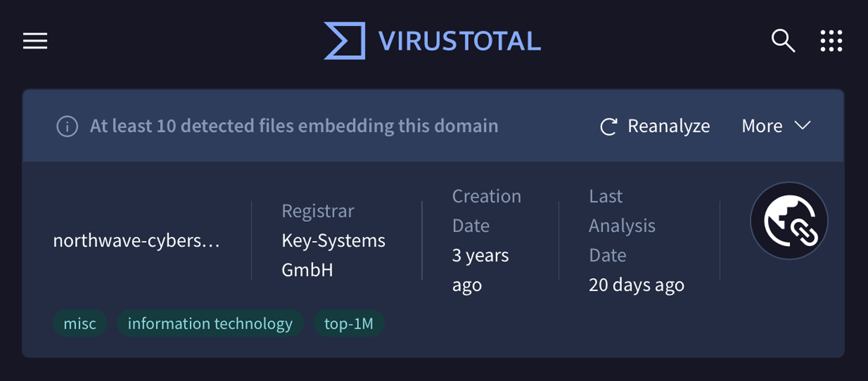This screenshot has width=868, height=381.
Task: Click the 3 years ago creation value
Action: click(480, 270)
